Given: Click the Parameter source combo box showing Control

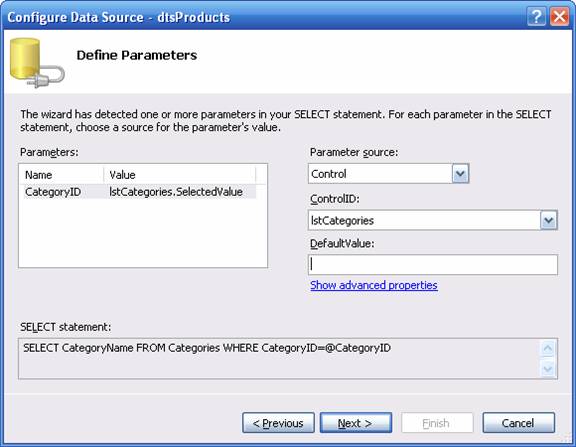Looking at the screenshot, I should (388, 174).
